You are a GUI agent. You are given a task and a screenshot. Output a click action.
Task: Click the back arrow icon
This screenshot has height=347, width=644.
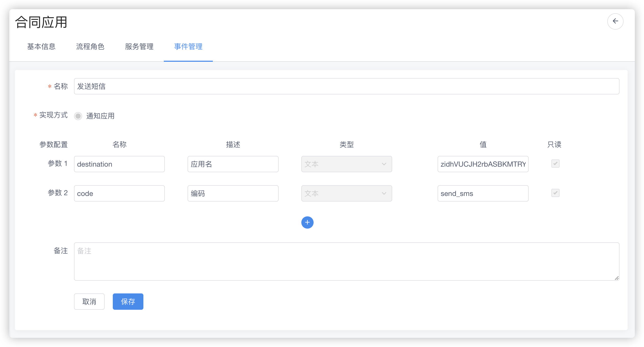(615, 21)
